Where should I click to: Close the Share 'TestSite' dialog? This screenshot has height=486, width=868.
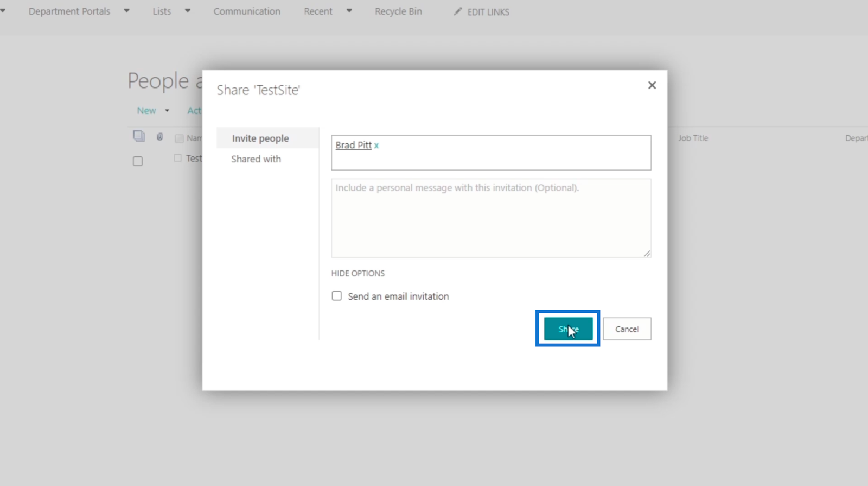tap(652, 85)
